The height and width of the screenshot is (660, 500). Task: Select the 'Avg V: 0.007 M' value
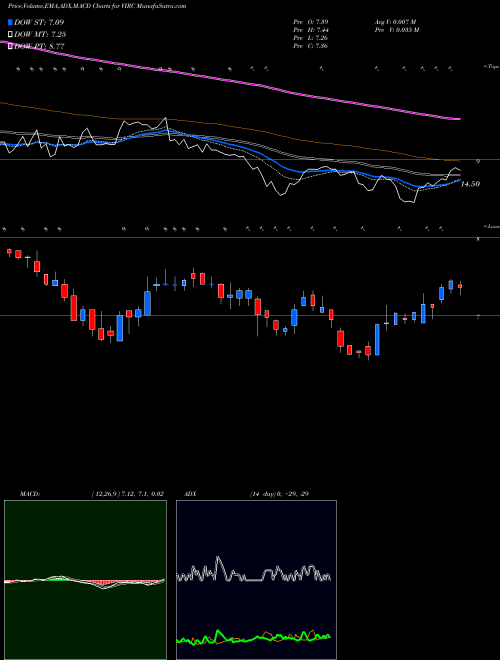[395, 21]
